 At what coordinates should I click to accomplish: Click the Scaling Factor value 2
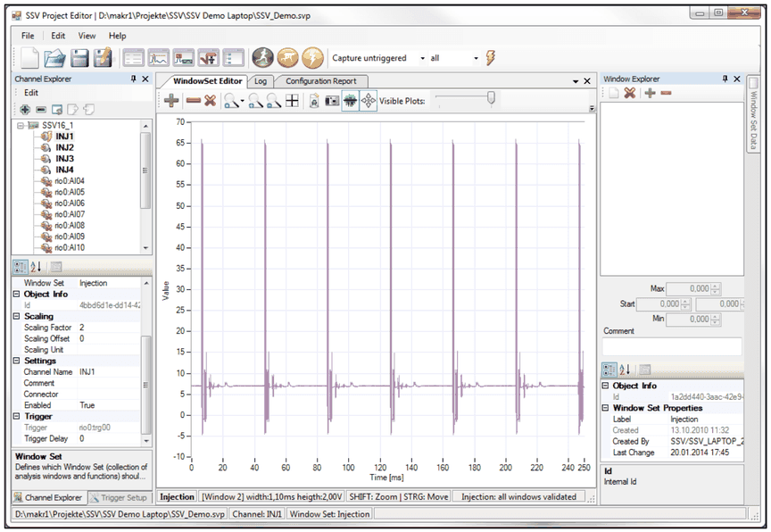click(109, 328)
